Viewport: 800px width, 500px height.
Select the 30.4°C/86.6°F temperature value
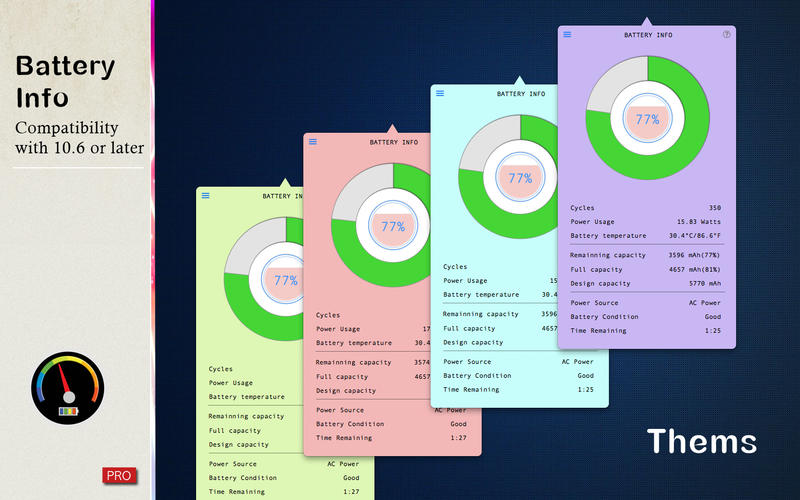tap(695, 236)
